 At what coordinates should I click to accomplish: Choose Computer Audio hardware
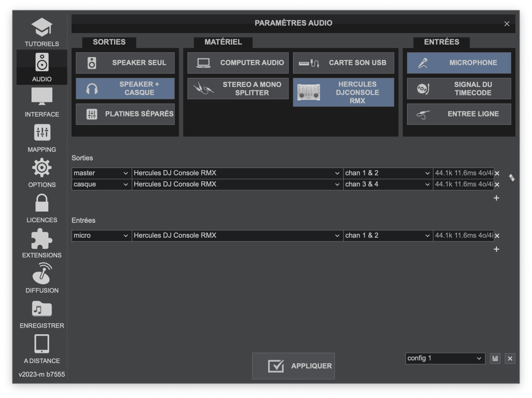click(238, 63)
